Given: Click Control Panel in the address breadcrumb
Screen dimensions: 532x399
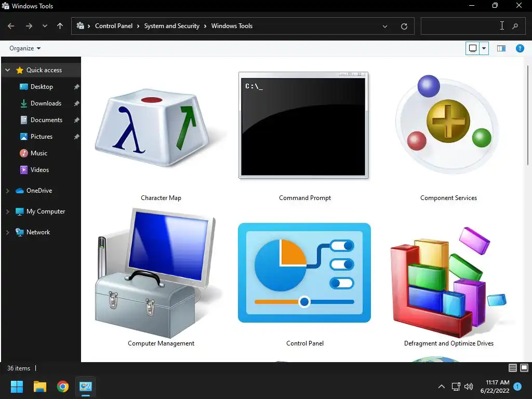Looking at the screenshot, I should tap(114, 26).
